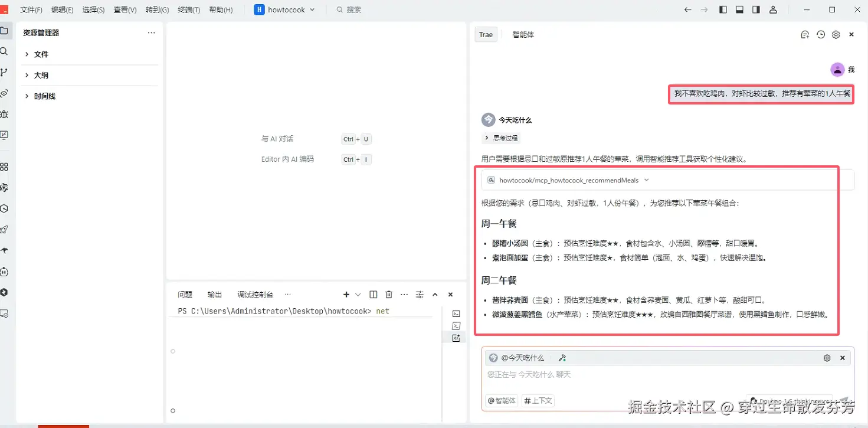Open the Explorer folder icon in activity bar

4,31
